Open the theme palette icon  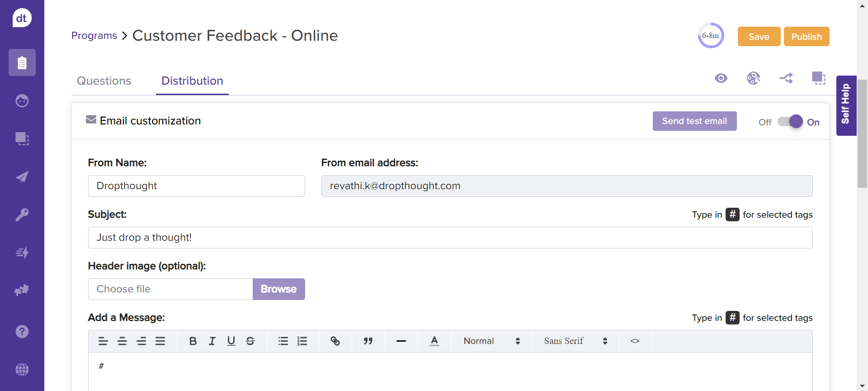click(753, 78)
